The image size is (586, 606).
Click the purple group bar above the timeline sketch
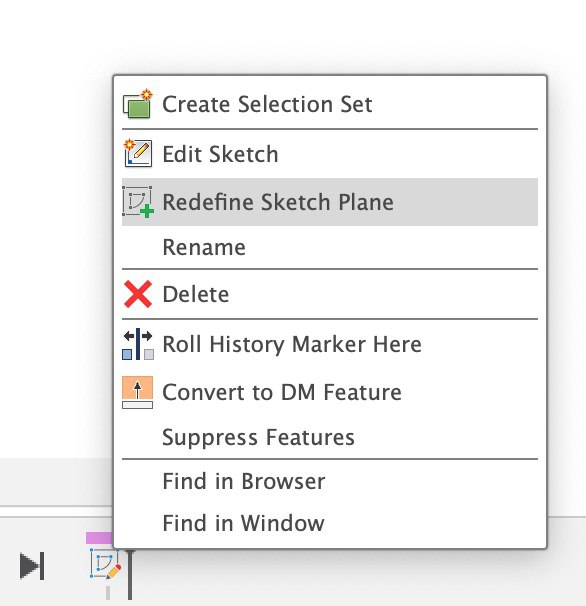pyautogui.click(x=99, y=538)
